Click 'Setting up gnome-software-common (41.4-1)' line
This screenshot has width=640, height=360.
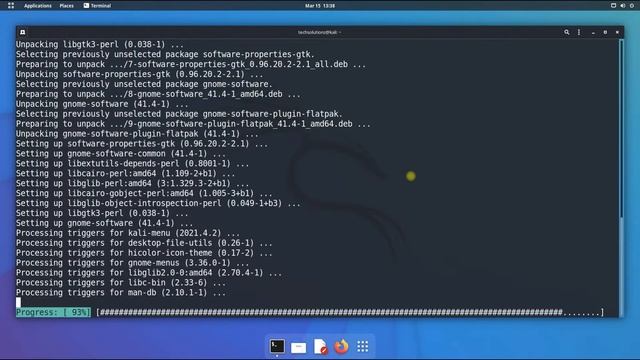point(121,153)
